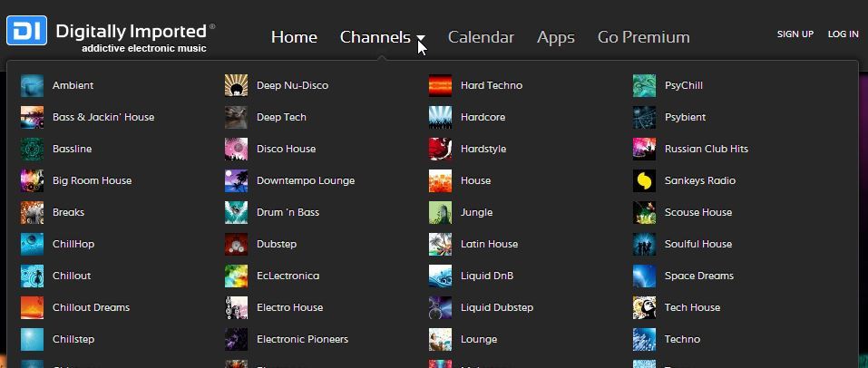Go to the Home page
The height and width of the screenshot is (368, 868).
tap(294, 37)
